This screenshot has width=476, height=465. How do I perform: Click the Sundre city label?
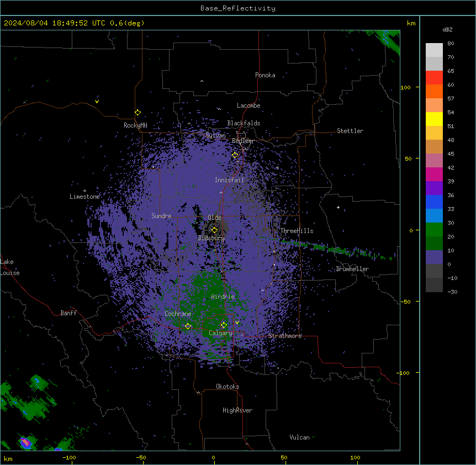(161, 216)
